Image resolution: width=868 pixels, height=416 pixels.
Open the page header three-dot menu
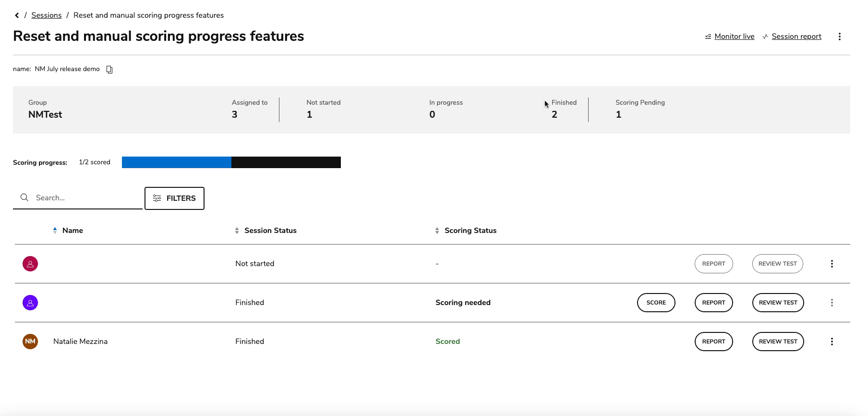(x=839, y=37)
